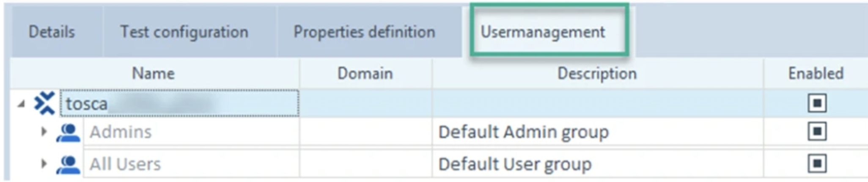Collapse the tosca root node
Viewport: 868px width, 182px height.
(x=22, y=104)
